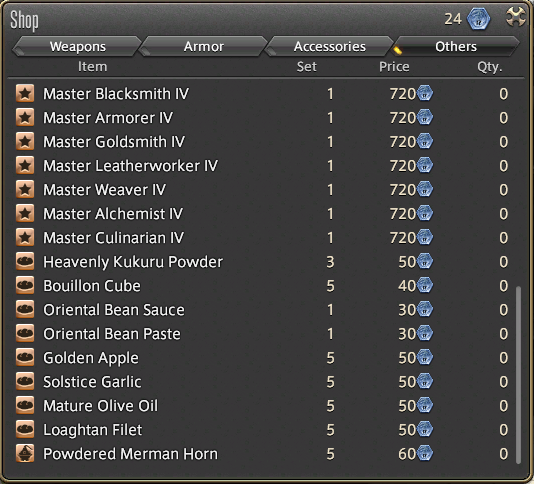Click the star icon beside Master Weaver IV

click(x=25, y=189)
